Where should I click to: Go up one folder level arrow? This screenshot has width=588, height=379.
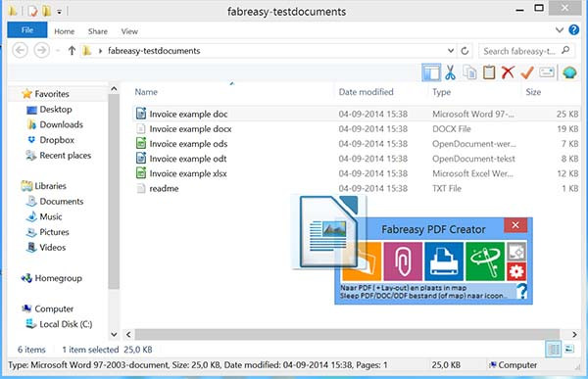72,50
